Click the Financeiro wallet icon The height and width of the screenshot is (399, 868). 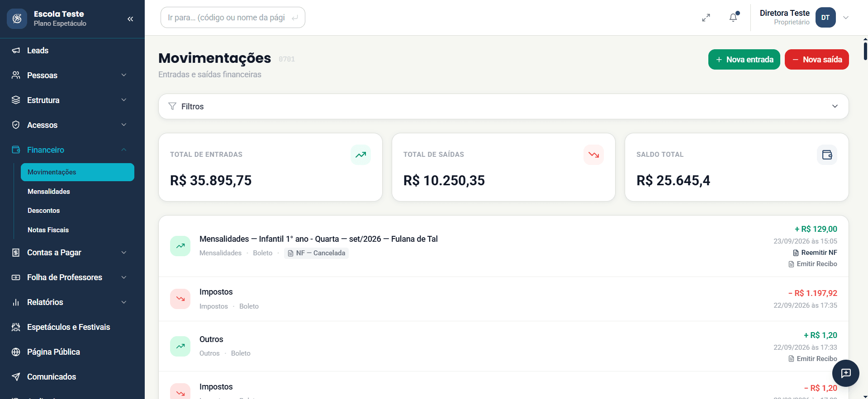[x=16, y=150]
